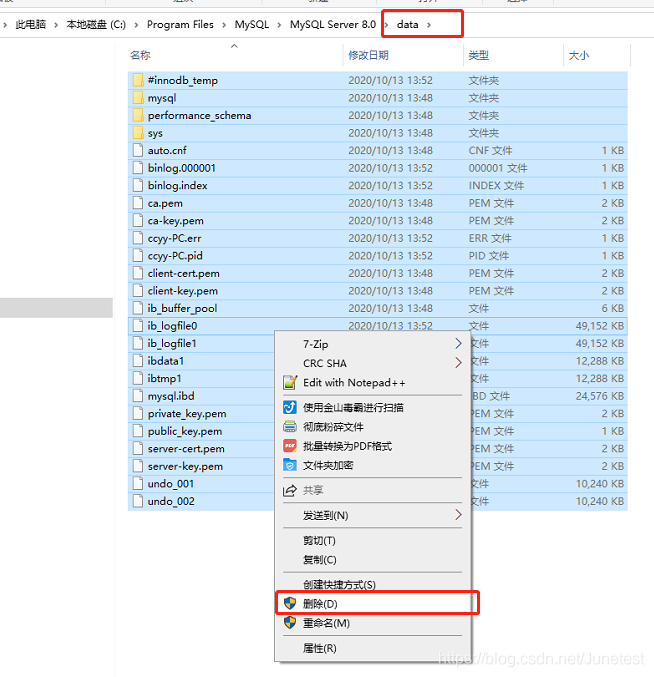Choose Edit with Notepad++
654x677 pixels.
click(373, 383)
